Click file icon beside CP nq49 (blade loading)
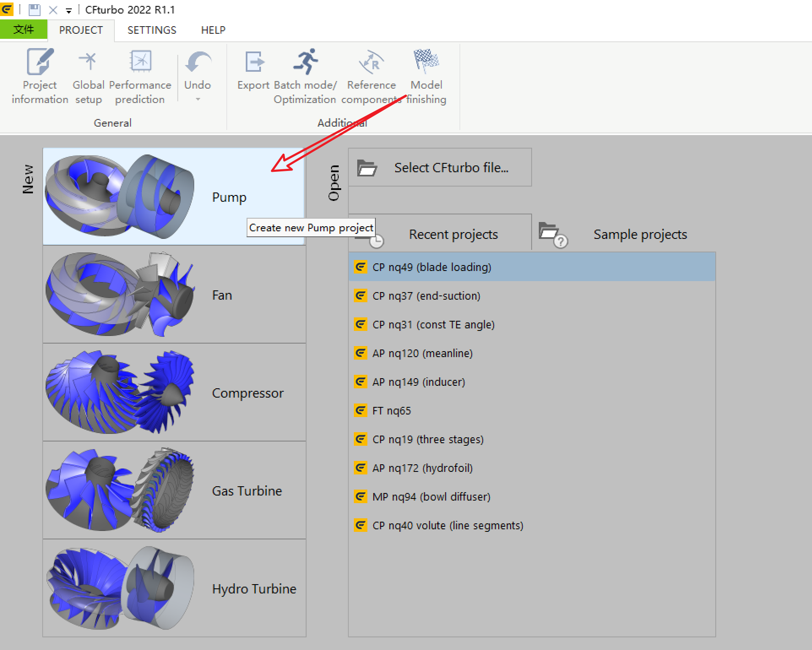This screenshot has height=650, width=812. click(360, 267)
